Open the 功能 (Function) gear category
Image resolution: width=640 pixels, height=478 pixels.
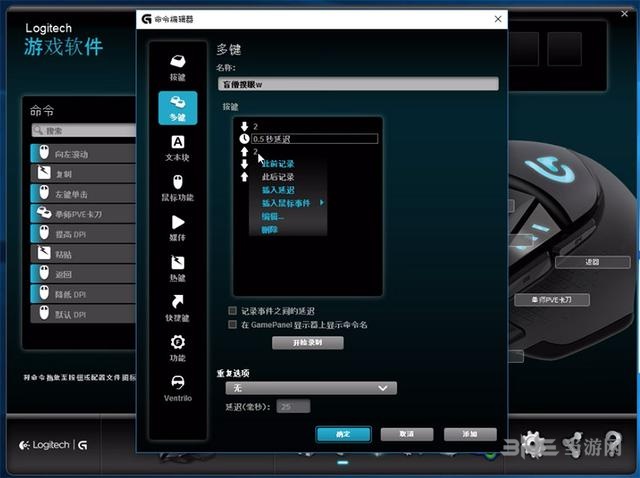(178, 348)
